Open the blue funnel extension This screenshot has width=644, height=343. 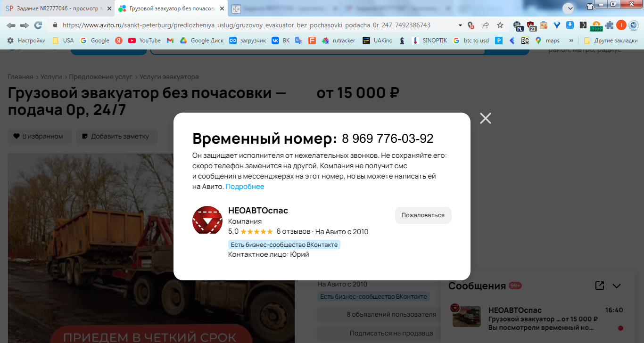[557, 25]
